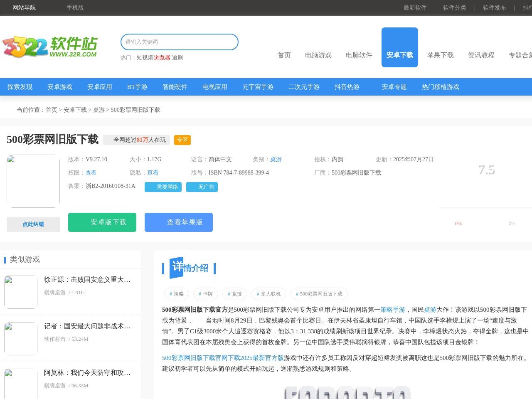Go to 首页 main navigation tab
The image size is (532, 399).
[284, 55]
